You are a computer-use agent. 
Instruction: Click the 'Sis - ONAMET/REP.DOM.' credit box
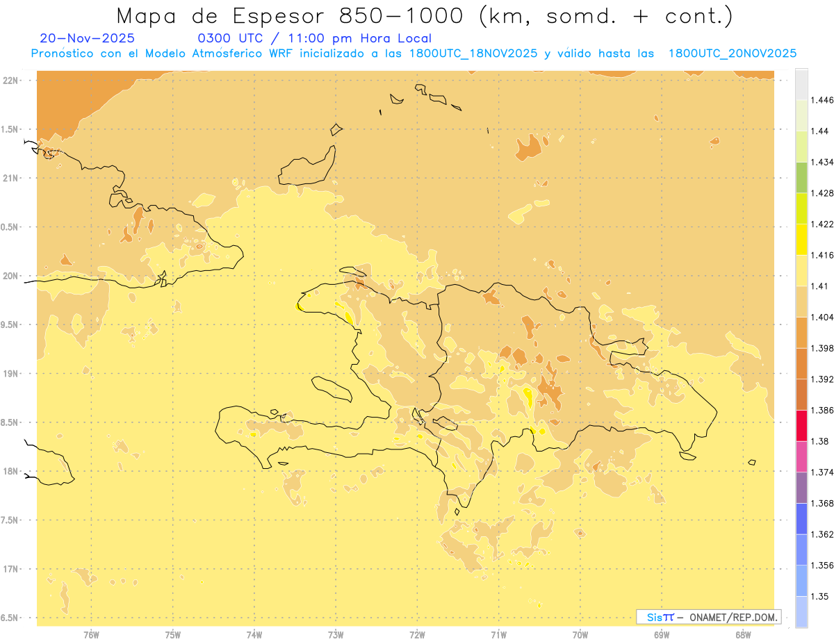point(709,617)
